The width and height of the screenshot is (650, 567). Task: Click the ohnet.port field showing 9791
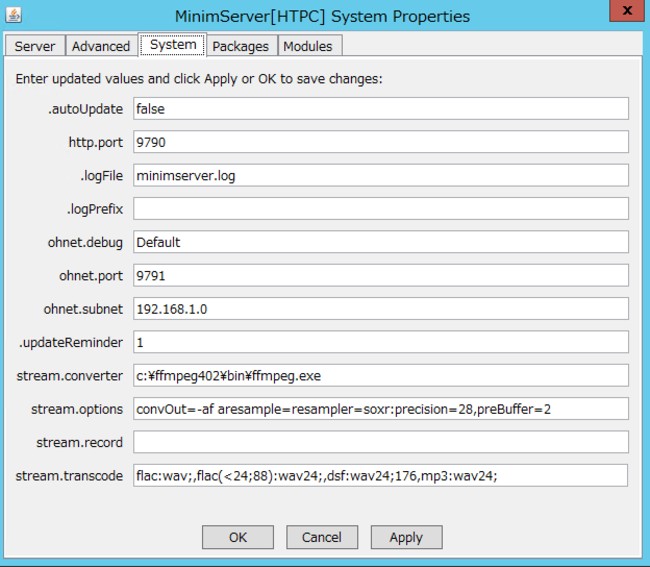pos(381,275)
